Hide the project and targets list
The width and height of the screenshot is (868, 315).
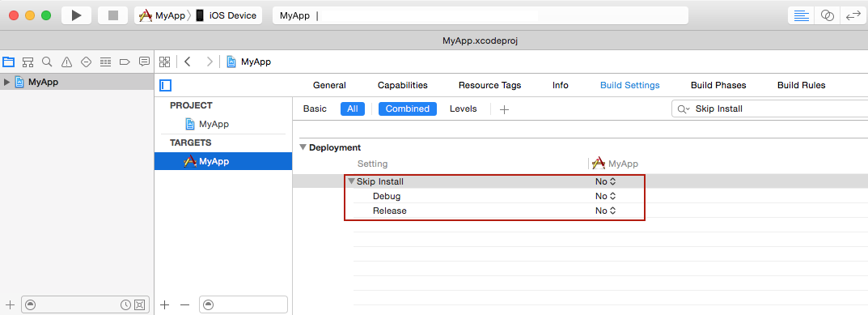(166, 85)
